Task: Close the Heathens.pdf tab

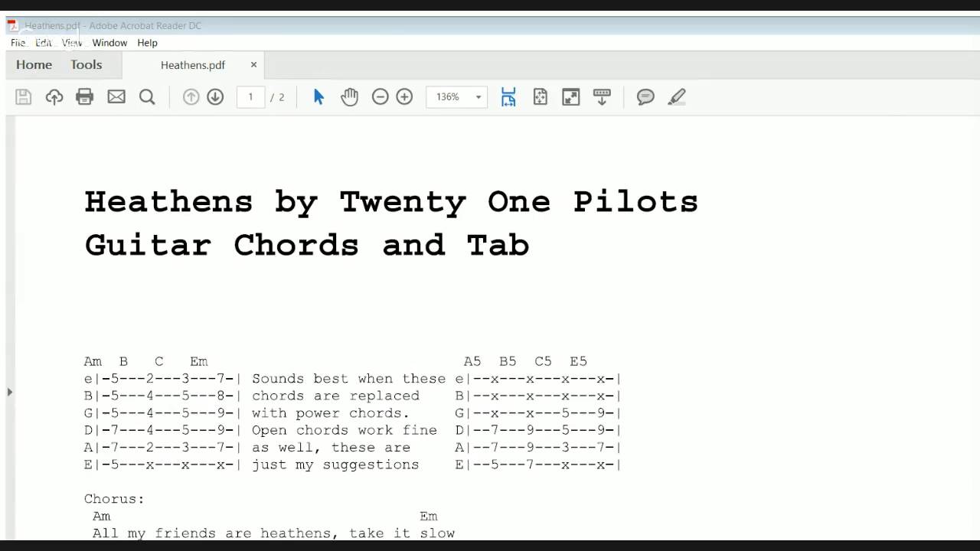Action: (x=253, y=65)
